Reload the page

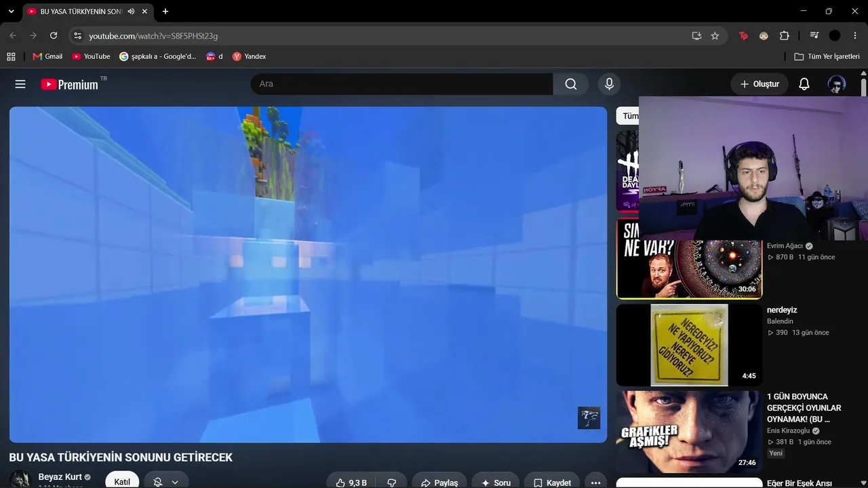coord(54,36)
